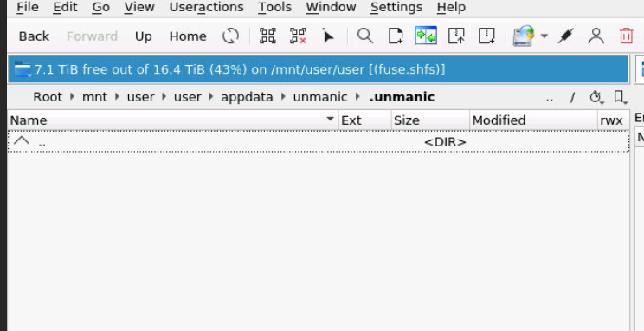Open the Useractions menu
Screen dimensions: 644x331
click(206, 8)
